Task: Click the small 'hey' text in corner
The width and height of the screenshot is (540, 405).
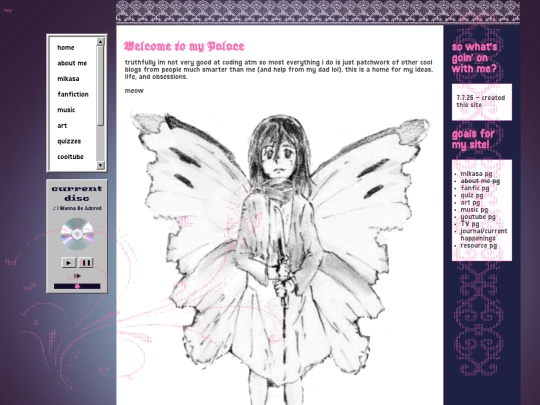Action: [8, 10]
